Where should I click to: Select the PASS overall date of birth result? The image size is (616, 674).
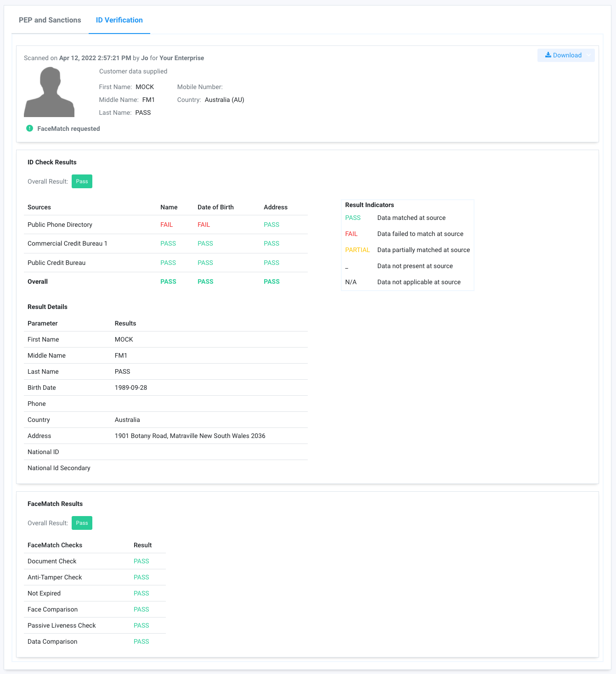pyautogui.click(x=205, y=281)
